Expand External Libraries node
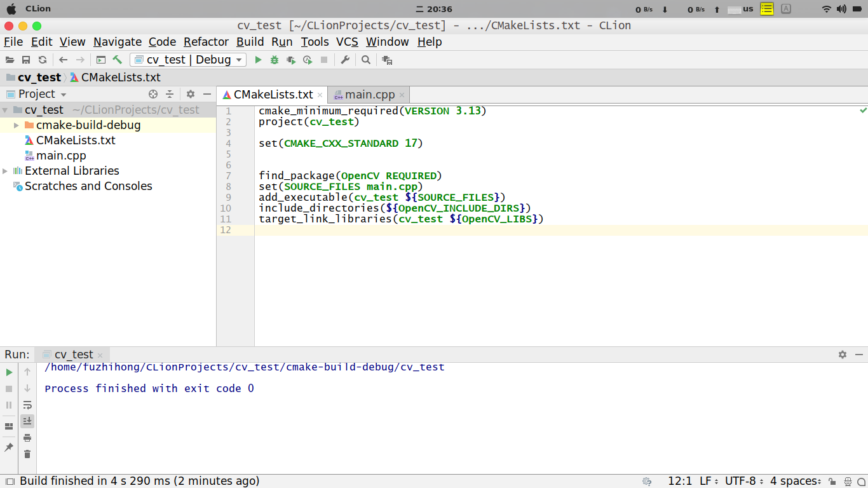The image size is (868, 488). click(5, 171)
